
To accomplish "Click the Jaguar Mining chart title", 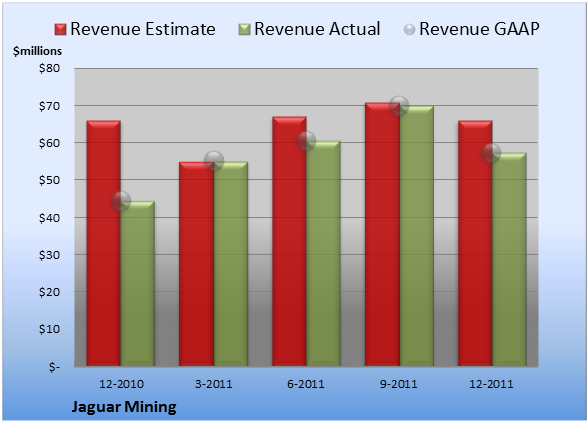I will click(124, 407).
